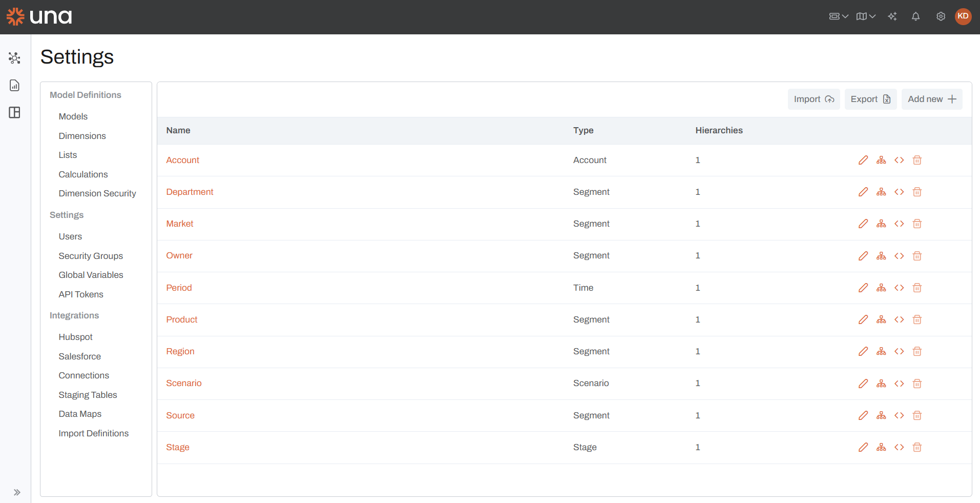Delete the Product dimension
Viewport: 980px width, 503px height.
[x=917, y=319]
